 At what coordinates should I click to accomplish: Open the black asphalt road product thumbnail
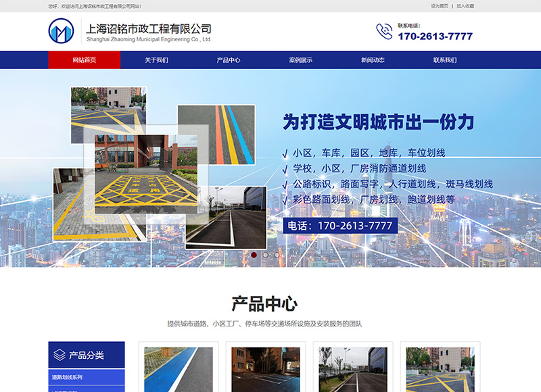click(x=353, y=369)
